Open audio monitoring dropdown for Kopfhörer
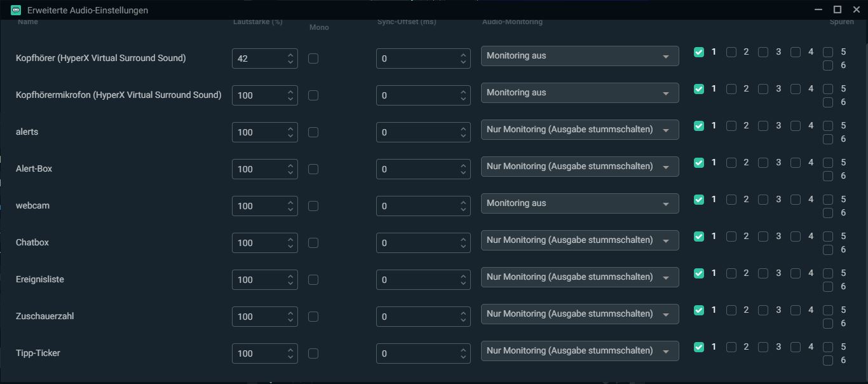Screen dimensions: 868x384 click(579, 56)
